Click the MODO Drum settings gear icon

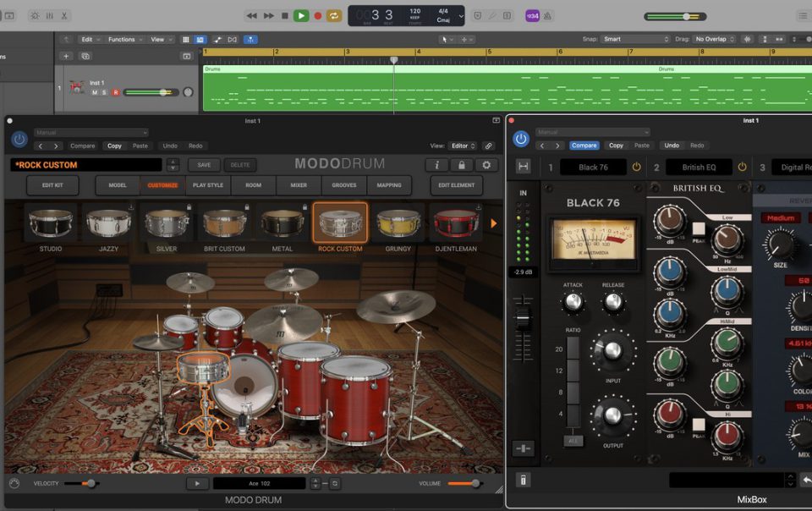pyautogui.click(x=486, y=165)
